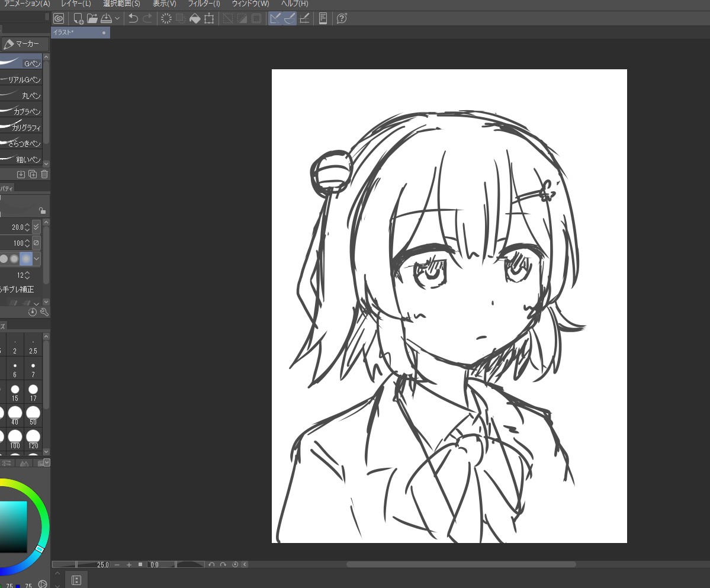Click the Clip Studio logo icon
Image resolution: width=710 pixels, height=588 pixels.
[58, 18]
